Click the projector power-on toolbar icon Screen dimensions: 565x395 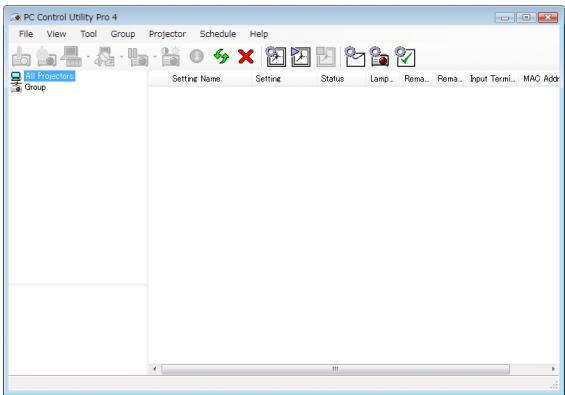[x=21, y=57]
